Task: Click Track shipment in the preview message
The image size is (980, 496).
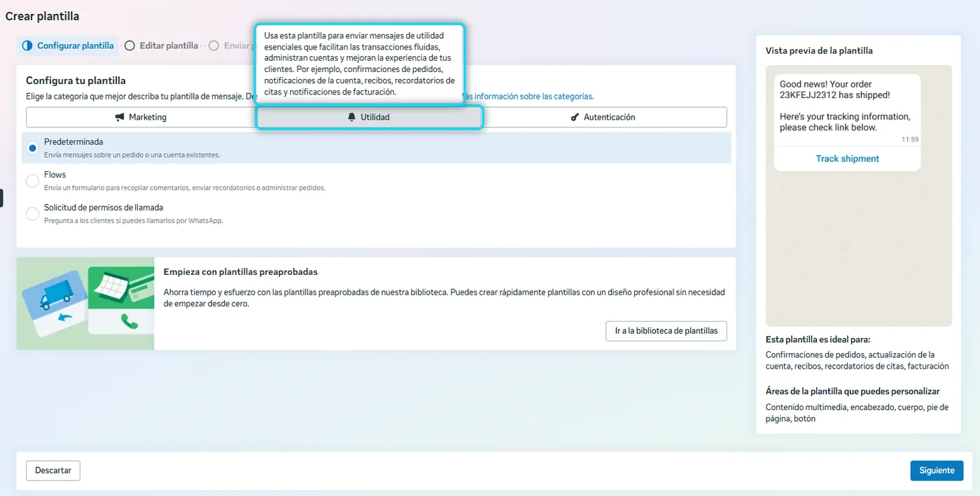Action: [x=848, y=159]
